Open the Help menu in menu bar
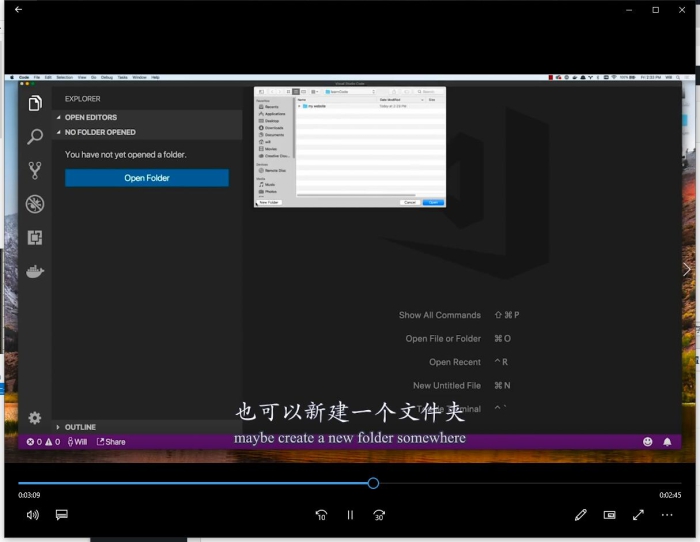The height and width of the screenshot is (542, 700). pos(155,77)
